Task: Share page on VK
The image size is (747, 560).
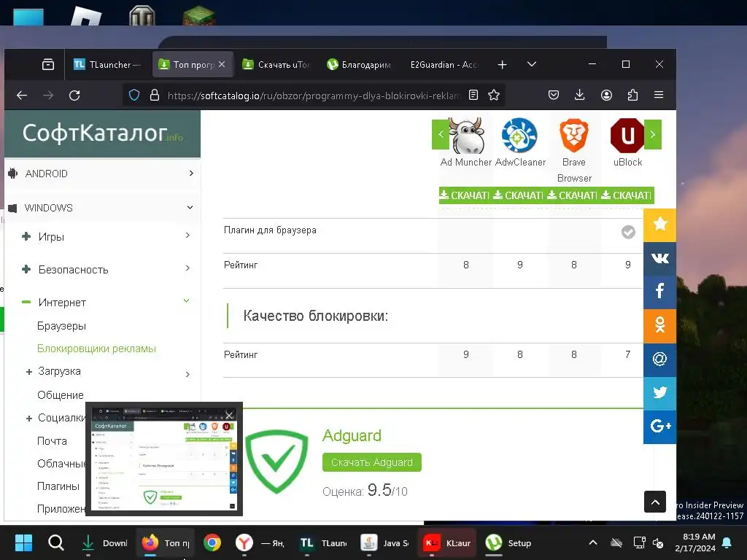Action: pyautogui.click(x=659, y=258)
